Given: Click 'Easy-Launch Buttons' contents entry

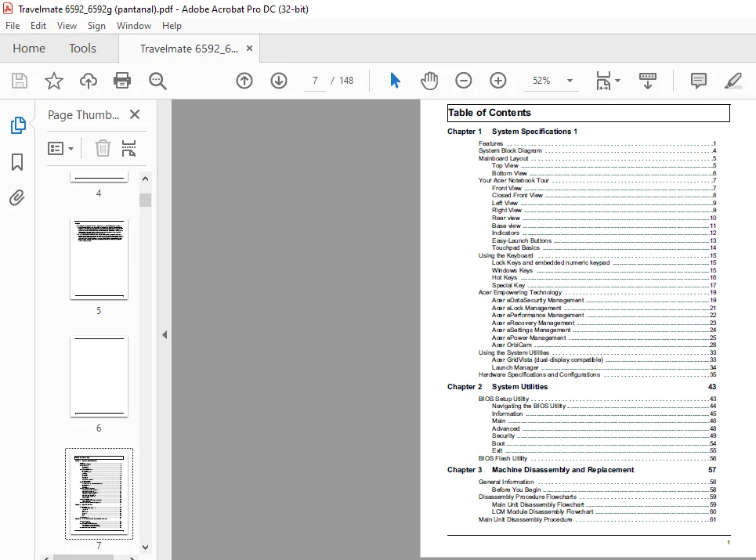Looking at the screenshot, I should point(521,240).
